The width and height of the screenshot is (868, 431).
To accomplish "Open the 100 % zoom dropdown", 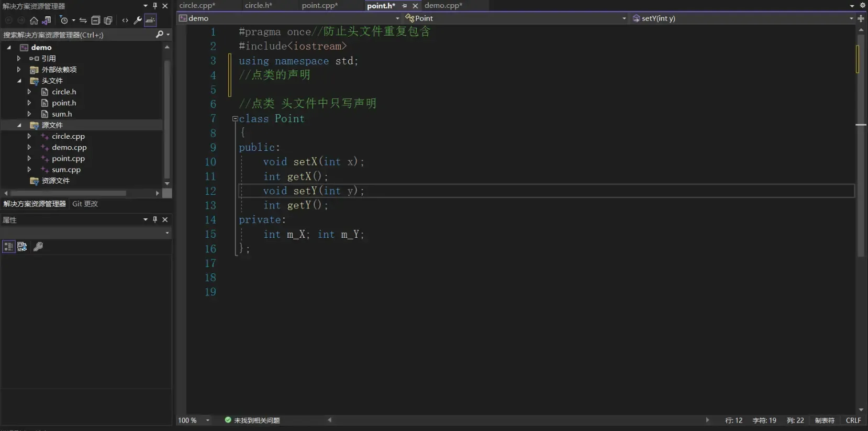I will coord(208,421).
